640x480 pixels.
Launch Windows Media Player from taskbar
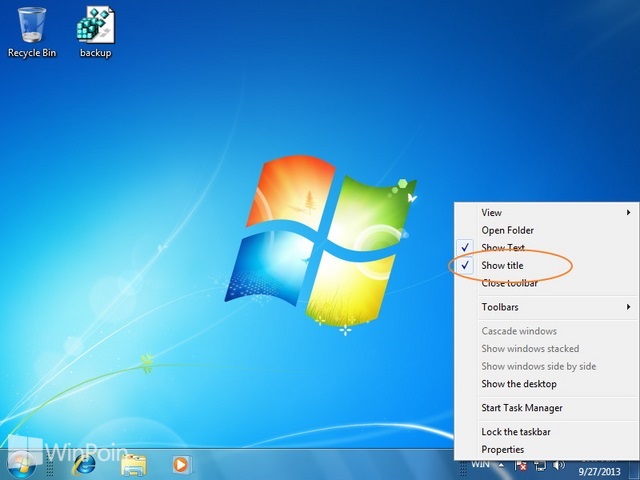[x=181, y=465]
